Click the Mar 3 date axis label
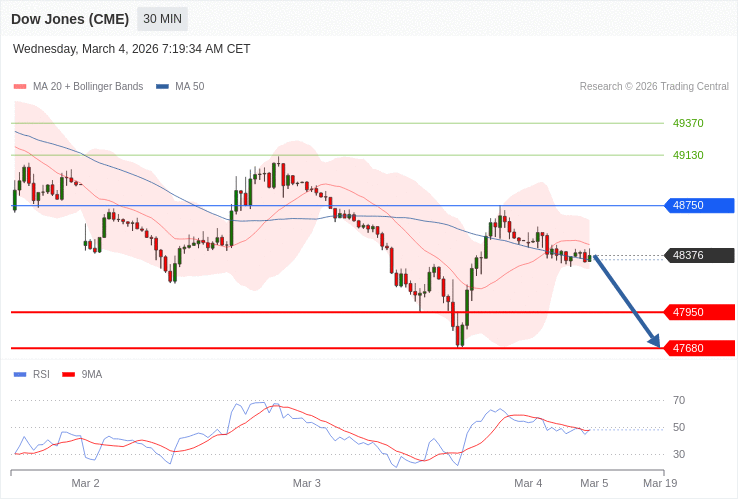738x500 pixels. tap(307, 483)
